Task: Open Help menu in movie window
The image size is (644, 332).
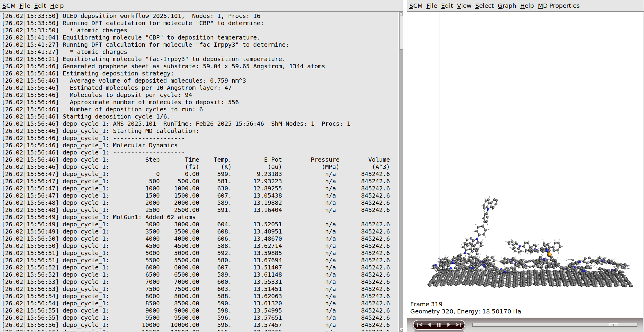Action: (527, 6)
